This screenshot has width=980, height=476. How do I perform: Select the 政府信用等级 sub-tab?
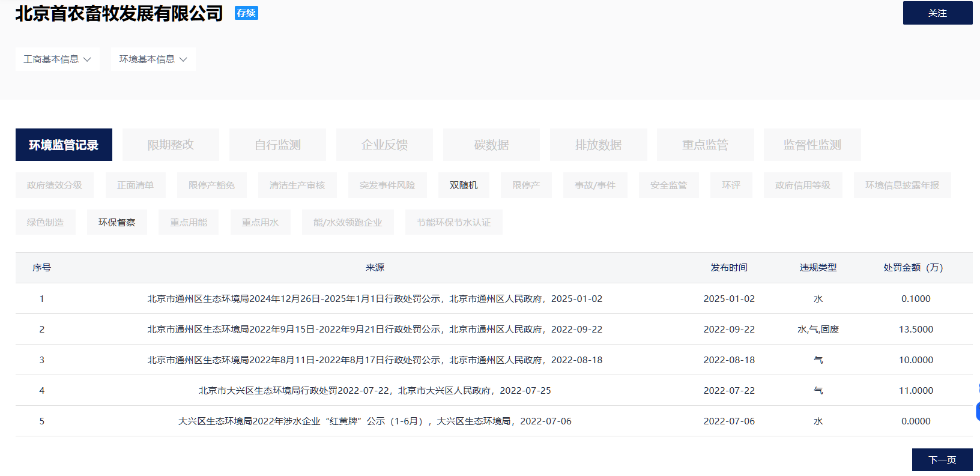click(803, 185)
